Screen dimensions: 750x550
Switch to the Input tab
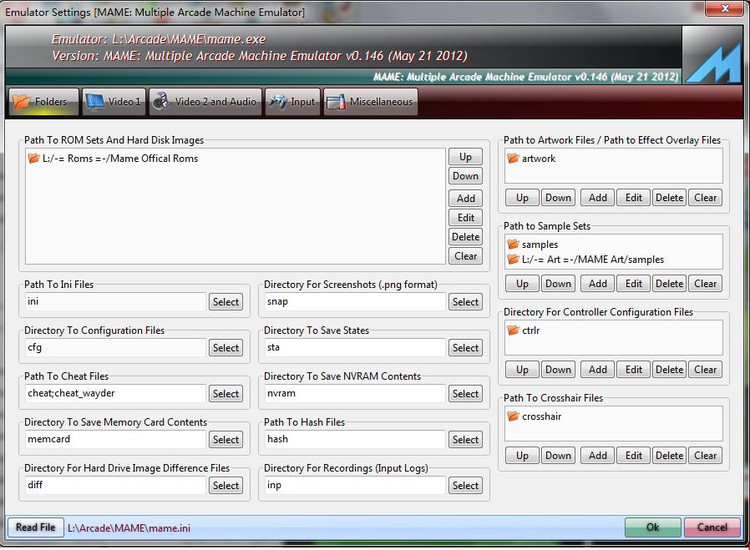[292, 101]
